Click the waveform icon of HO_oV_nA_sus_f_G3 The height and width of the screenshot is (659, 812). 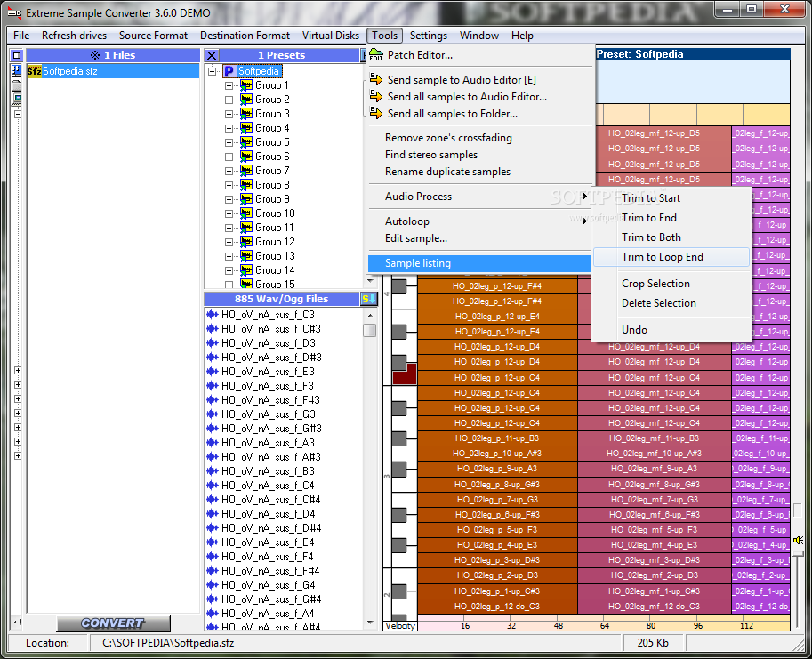[213, 414]
